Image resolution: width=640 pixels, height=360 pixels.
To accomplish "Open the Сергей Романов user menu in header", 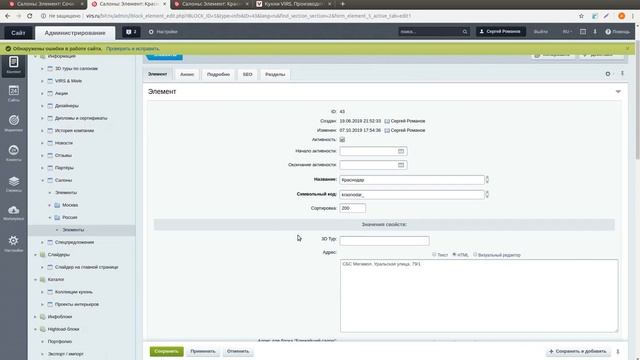I will 500,31.
